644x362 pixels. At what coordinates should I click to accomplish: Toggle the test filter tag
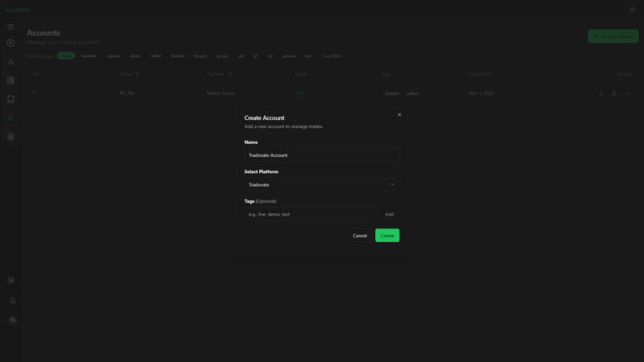(308, 56)
